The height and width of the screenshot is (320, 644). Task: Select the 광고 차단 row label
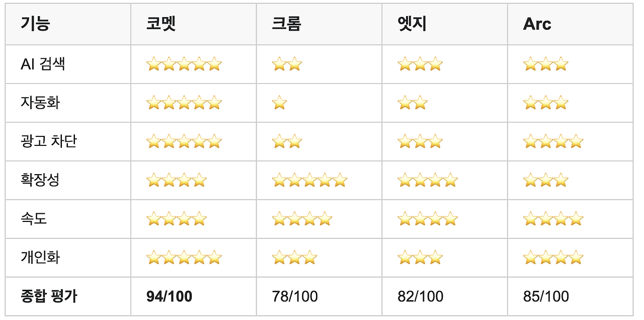pos(49,141)
